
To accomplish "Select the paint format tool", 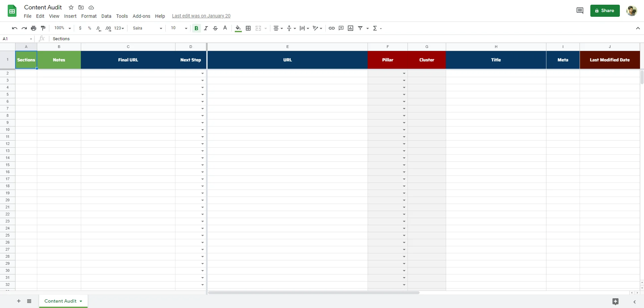I will [x=43, y=28].
